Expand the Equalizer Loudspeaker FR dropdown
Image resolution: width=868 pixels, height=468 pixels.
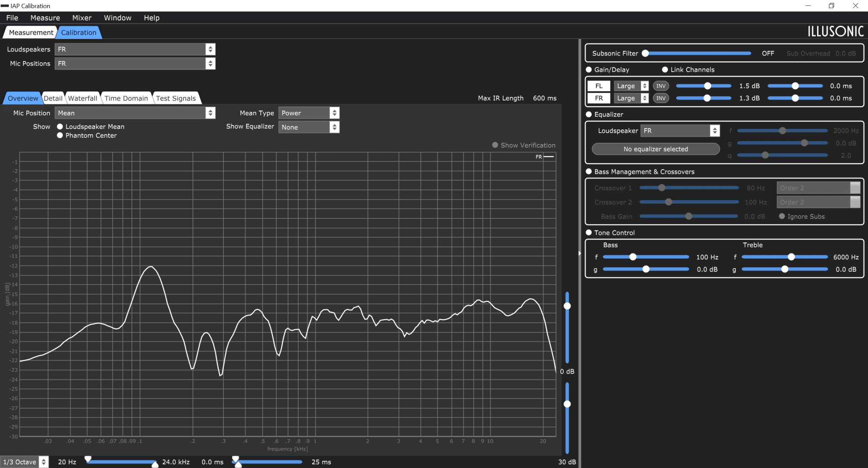coord(680,131)
